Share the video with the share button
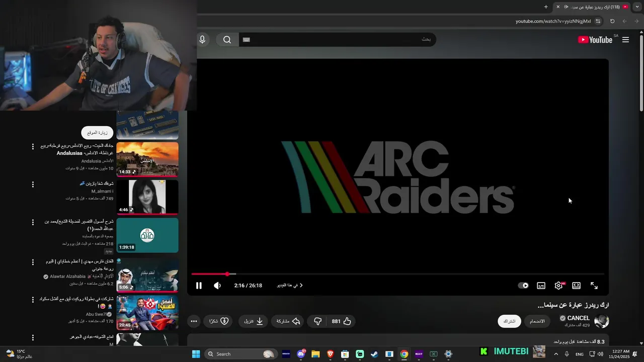The image size is (644, 362). tap(288, 321)
